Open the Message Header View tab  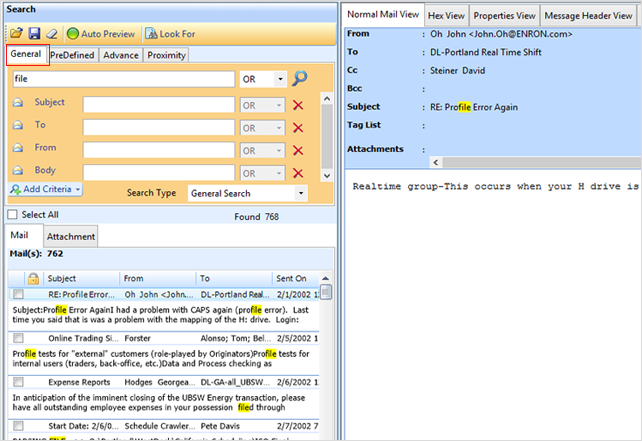[588, 16]
